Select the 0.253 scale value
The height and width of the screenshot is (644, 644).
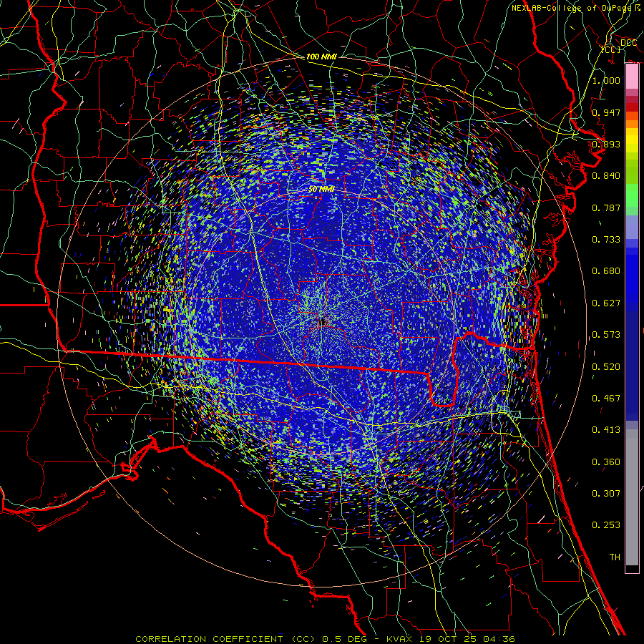606,525
